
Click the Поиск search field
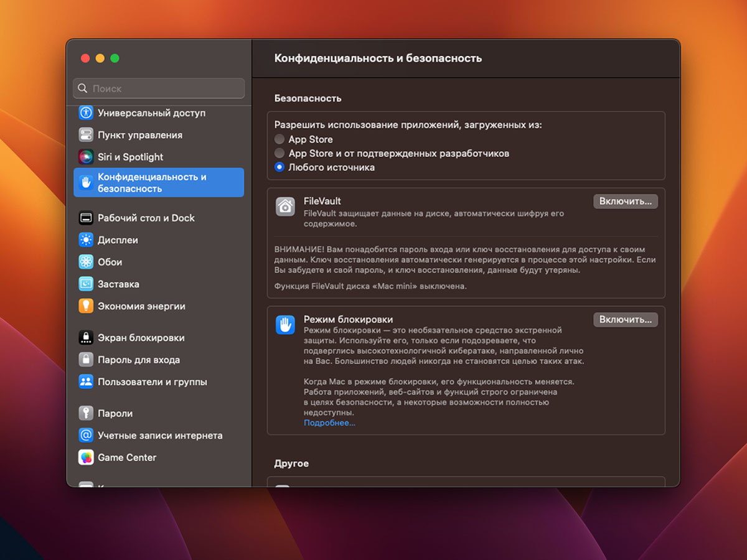point(159,88)
